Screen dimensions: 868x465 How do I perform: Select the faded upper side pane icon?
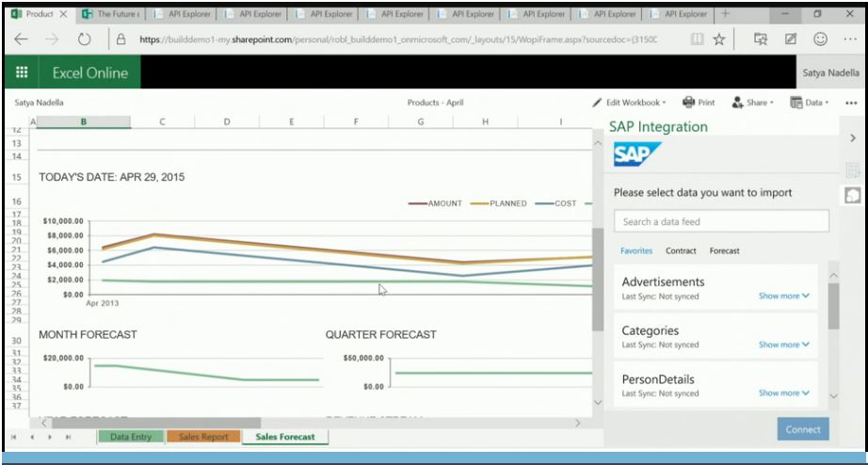[853, 170]
